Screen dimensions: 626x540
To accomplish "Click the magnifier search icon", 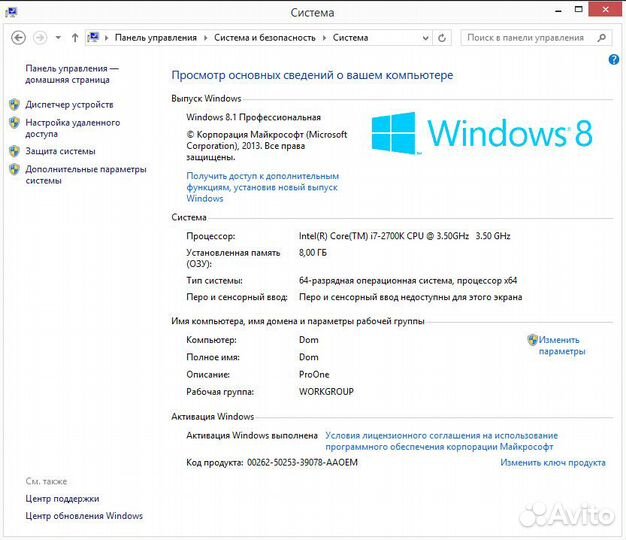I will [x=602, y=38].
